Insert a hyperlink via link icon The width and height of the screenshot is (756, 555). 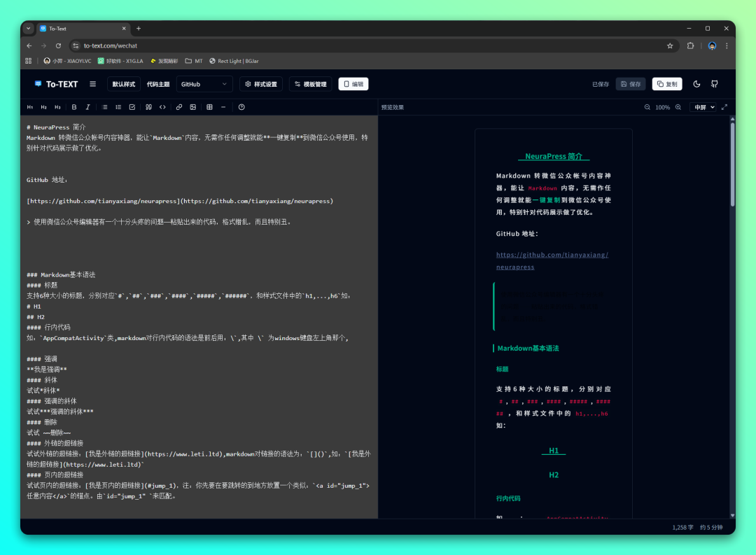179,107
